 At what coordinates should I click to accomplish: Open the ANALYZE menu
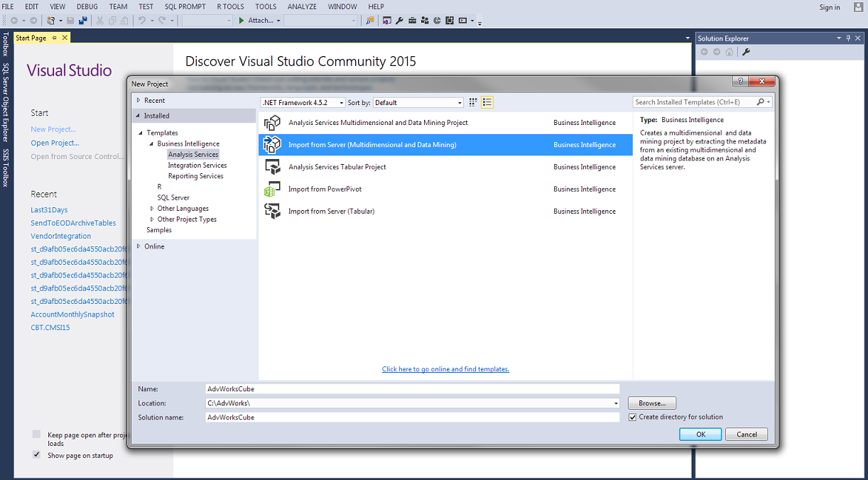click(302, 6)
